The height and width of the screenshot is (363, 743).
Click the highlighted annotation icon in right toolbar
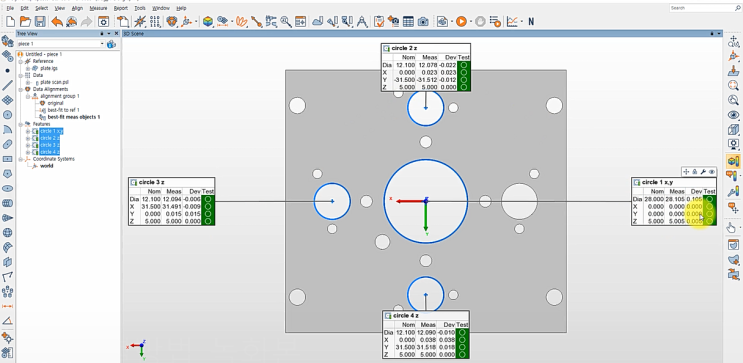point(733,161)
